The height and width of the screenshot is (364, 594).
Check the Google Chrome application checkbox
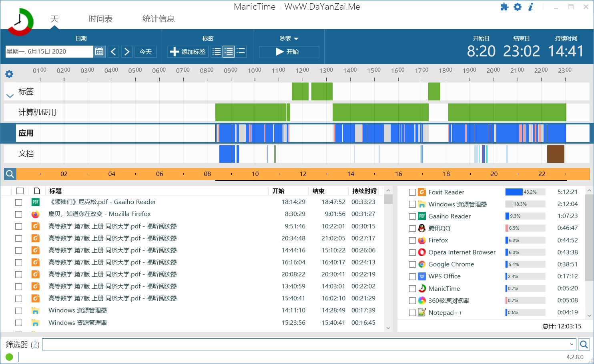(412, 264)
